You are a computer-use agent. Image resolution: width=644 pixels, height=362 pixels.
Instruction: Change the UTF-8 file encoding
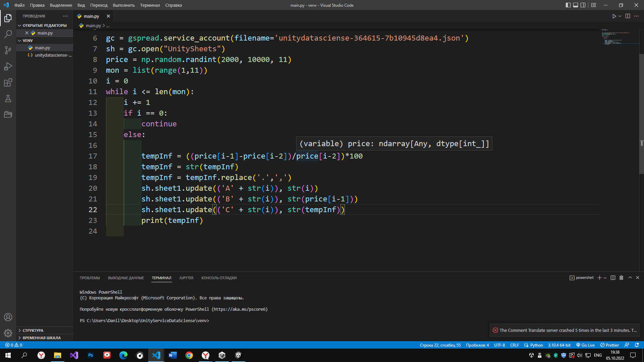499,345
